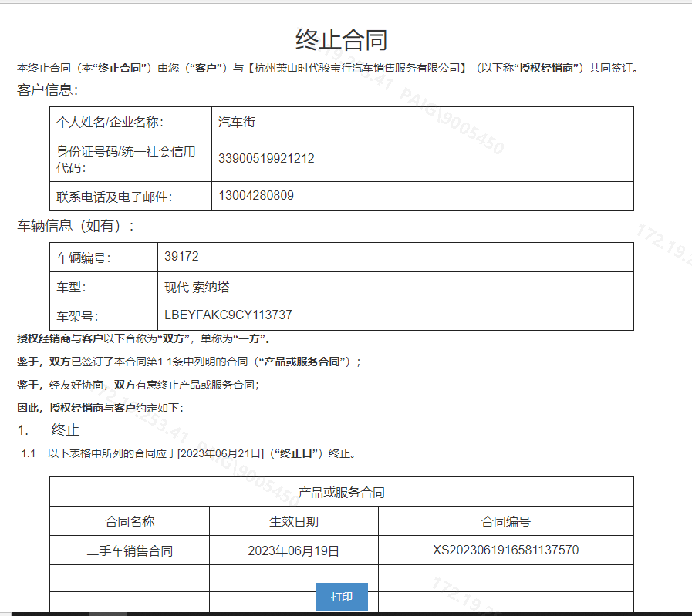Click the blue 打印 print button

341,597
